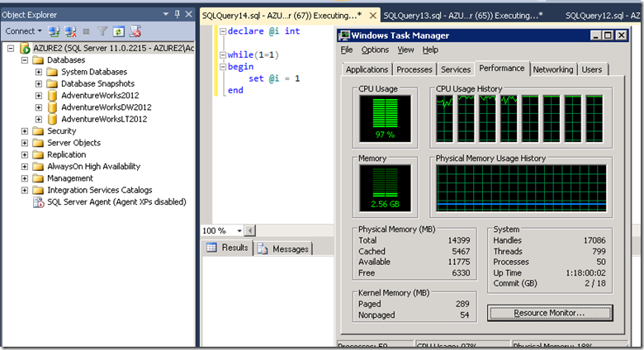This screenshot has width=644, height=350.
Task: Click horizontal scroll left arrow in editor
Action: (249, 231)
